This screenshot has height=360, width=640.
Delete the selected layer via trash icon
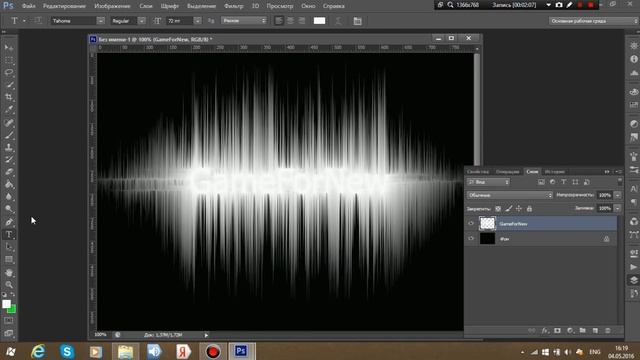[608, 331]
